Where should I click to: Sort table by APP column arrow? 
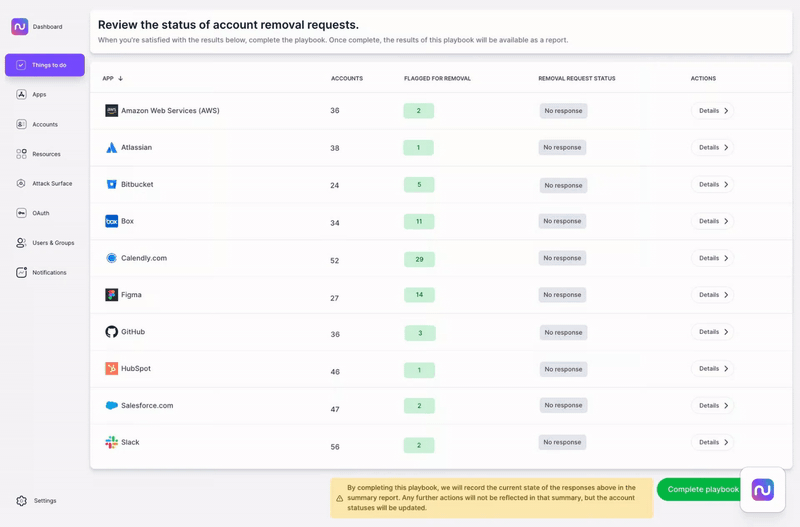(121, 78)
